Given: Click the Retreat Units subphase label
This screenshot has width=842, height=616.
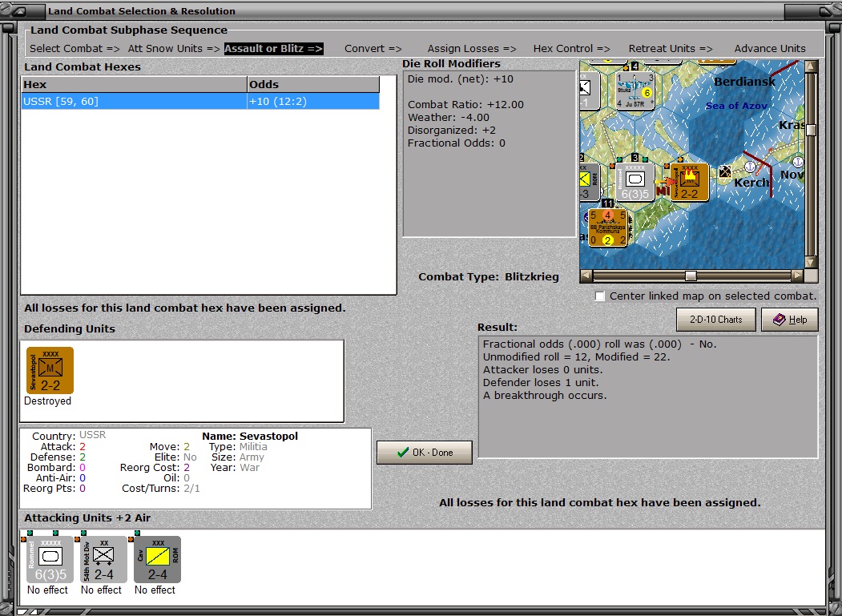Looking at the screenshot, I should point(671,48).
